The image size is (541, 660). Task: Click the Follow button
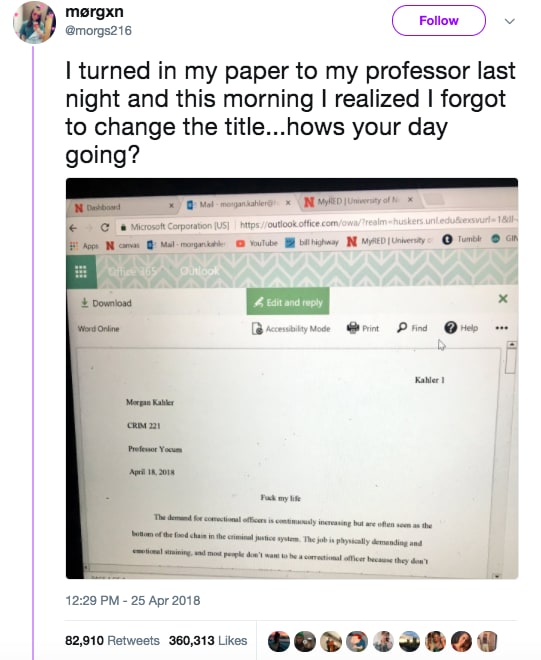pos(439,21)
